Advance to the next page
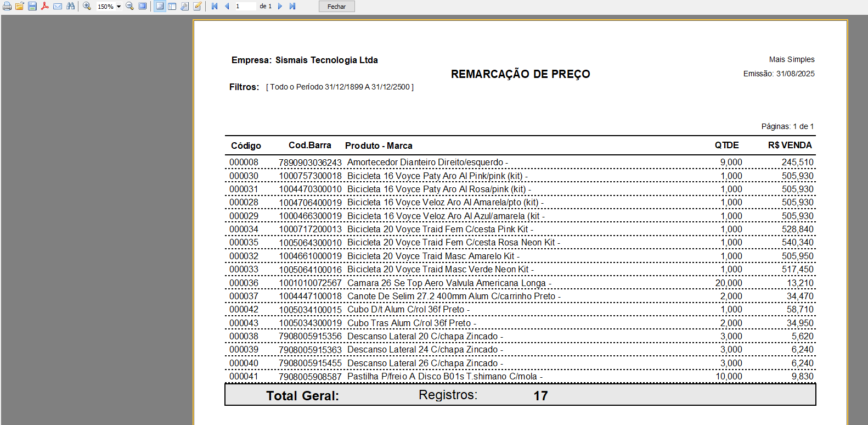Viewport: 868px width, 425px height. tap(280, 7)
